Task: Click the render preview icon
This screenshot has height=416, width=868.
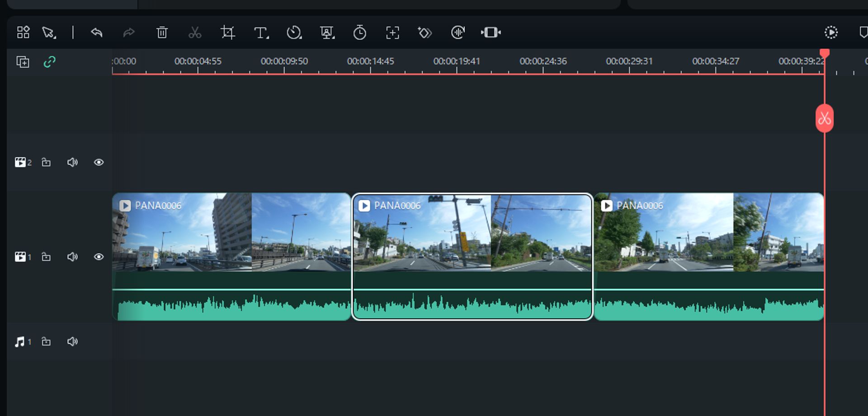Action: tap(831, 33)
